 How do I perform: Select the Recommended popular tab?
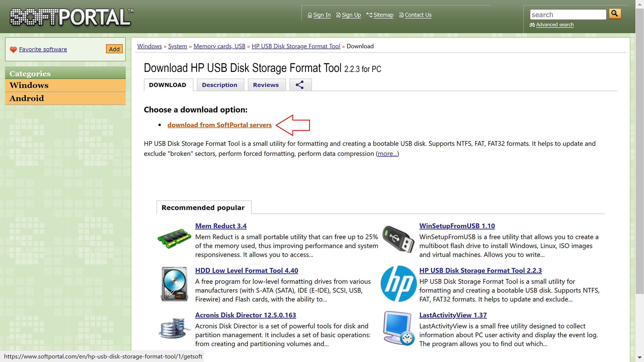tap(204, 207)
